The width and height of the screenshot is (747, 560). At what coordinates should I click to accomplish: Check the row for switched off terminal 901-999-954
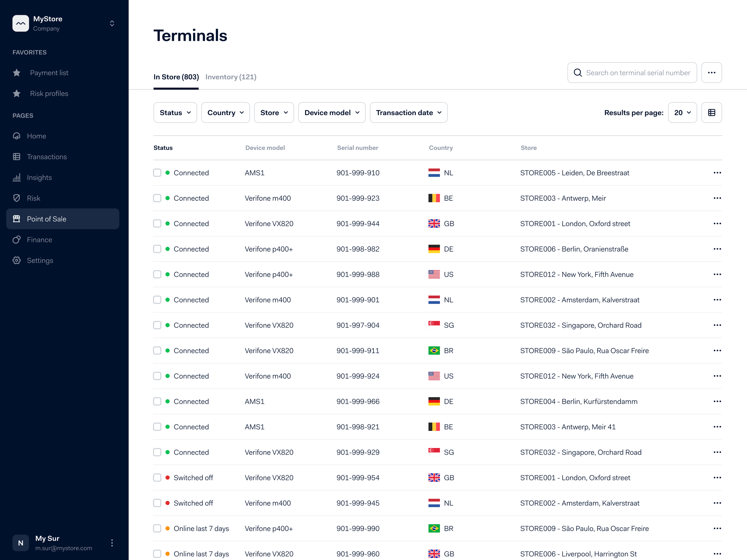click(157, 478)
